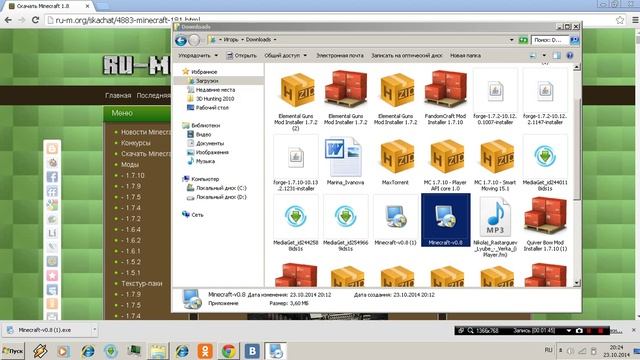
Task: Open the Упорядочить dropdown menu
Action: (x=198, y=56)
